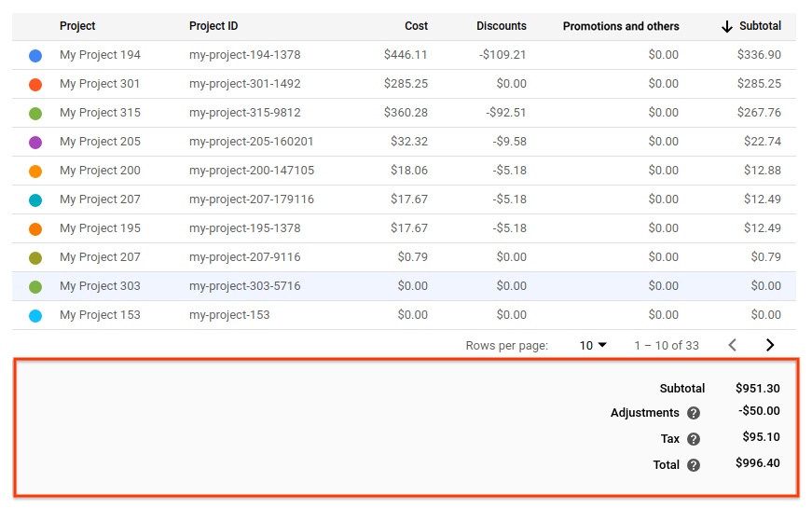Click the Rows per page label

(506, 345)
